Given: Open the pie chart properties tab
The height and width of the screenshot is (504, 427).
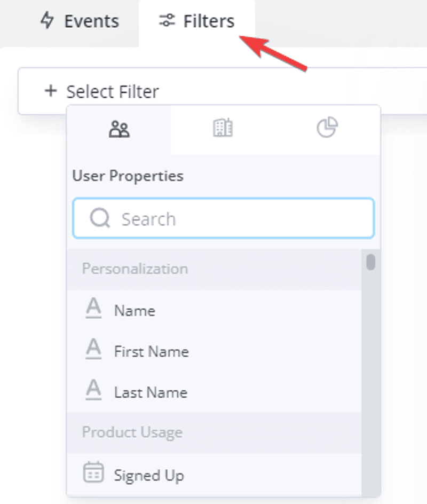Looking at the screenshot, I should tap(327, 128).
